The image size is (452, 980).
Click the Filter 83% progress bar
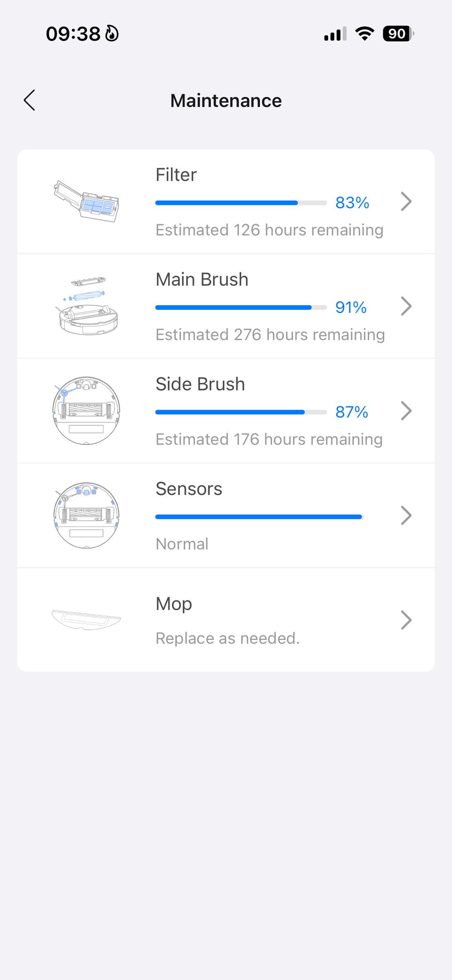241,203
